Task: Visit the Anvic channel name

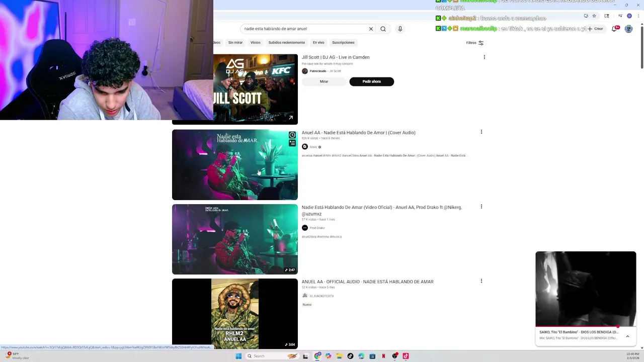Action: 313,147
